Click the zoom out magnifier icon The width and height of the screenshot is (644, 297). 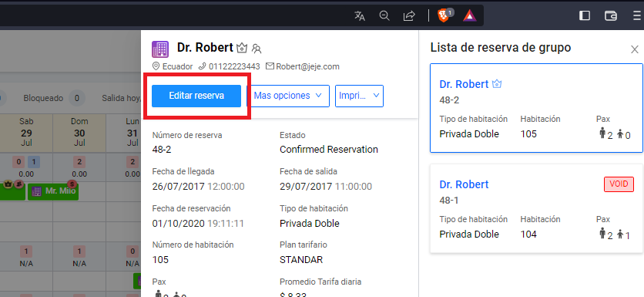click(x=384, y=16)
